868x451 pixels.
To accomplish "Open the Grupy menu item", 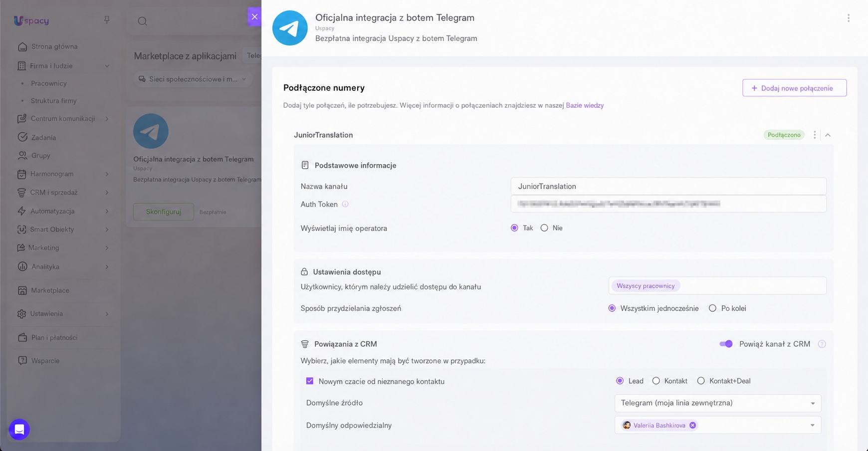I will 40,156.
